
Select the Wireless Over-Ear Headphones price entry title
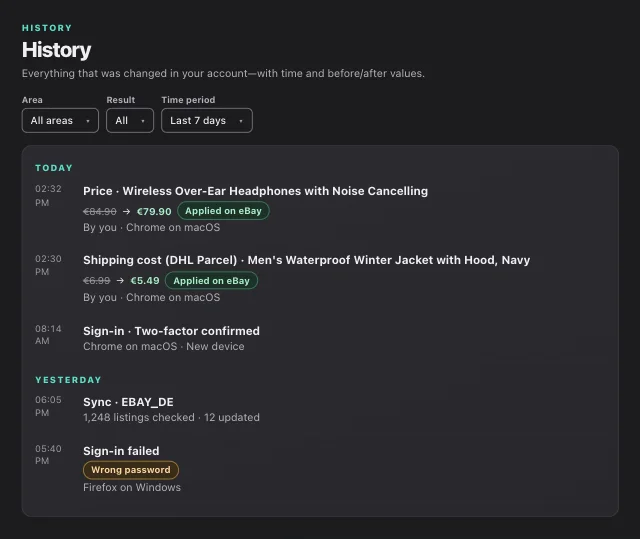pos(256,191)
